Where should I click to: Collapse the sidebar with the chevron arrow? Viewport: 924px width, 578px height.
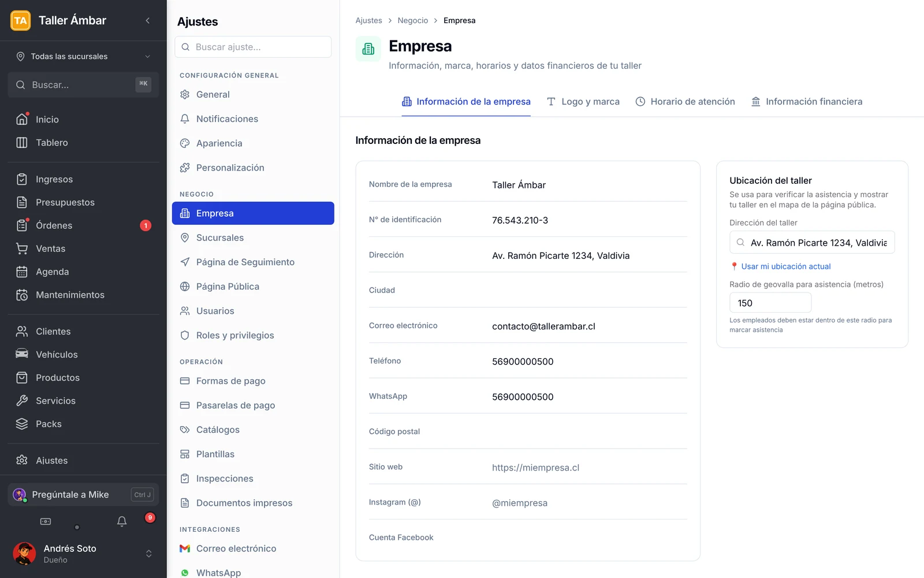coord(148,20)
